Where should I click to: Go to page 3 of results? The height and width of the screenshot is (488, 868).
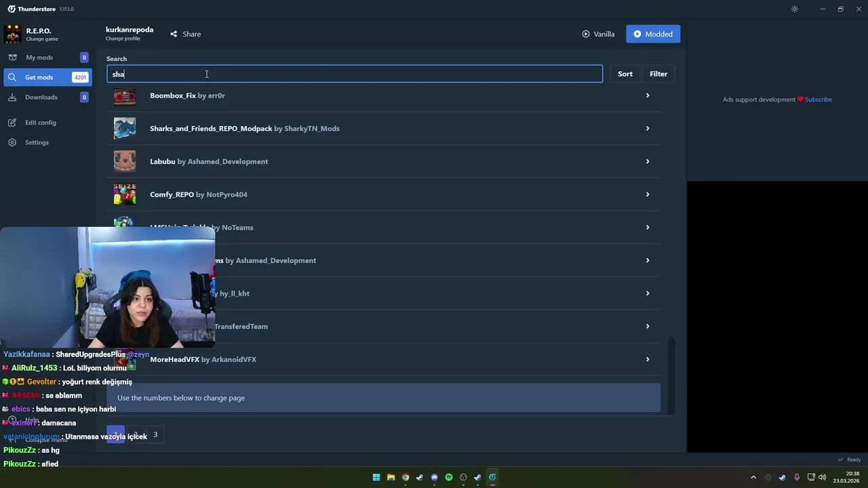[x=155, y=434]
